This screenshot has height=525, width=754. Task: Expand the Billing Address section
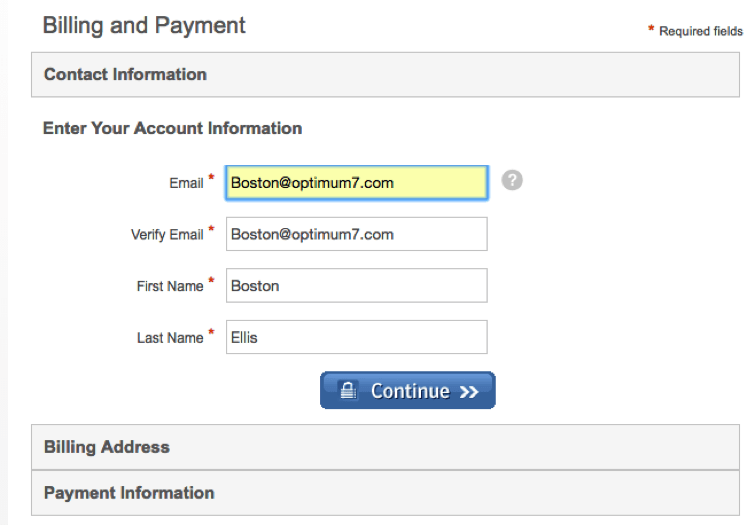click(x=385, y=447)
